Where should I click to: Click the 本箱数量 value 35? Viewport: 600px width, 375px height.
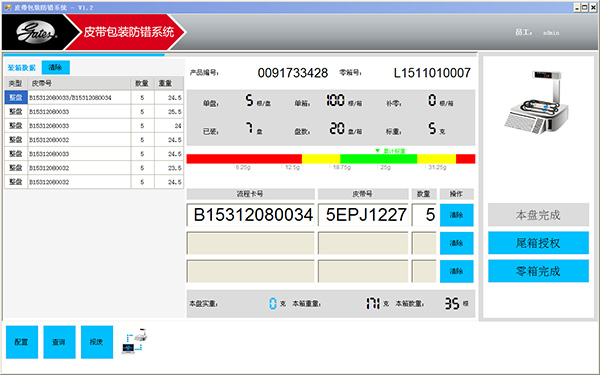click(x=452, y=304)
